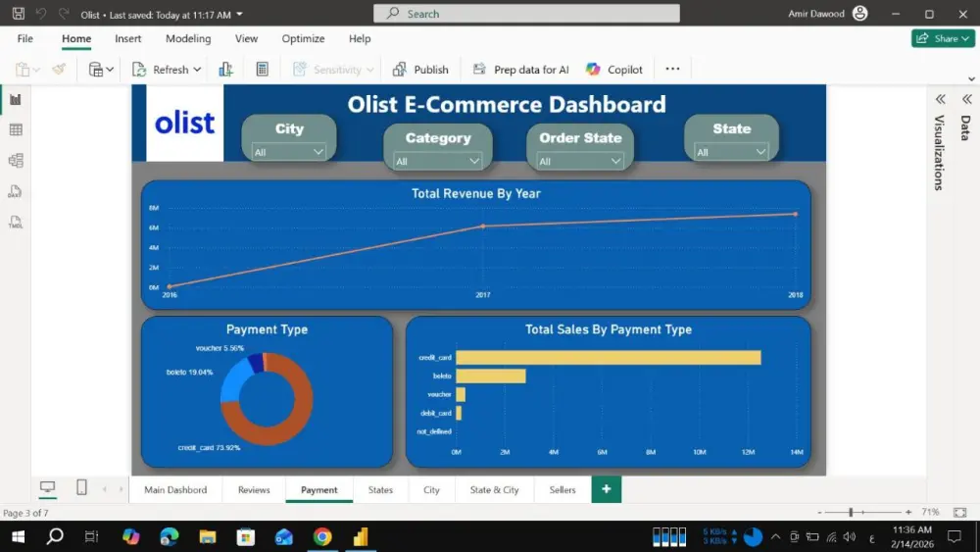Screen dimensions: 980x552
Task: Switch to Report view in sidebar
Action: (16, 99)
